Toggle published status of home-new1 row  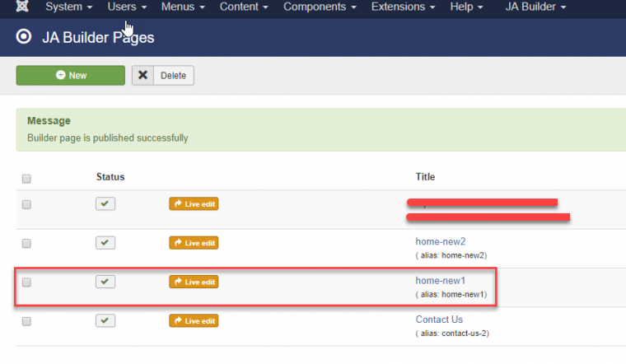[x=105, y=282]
